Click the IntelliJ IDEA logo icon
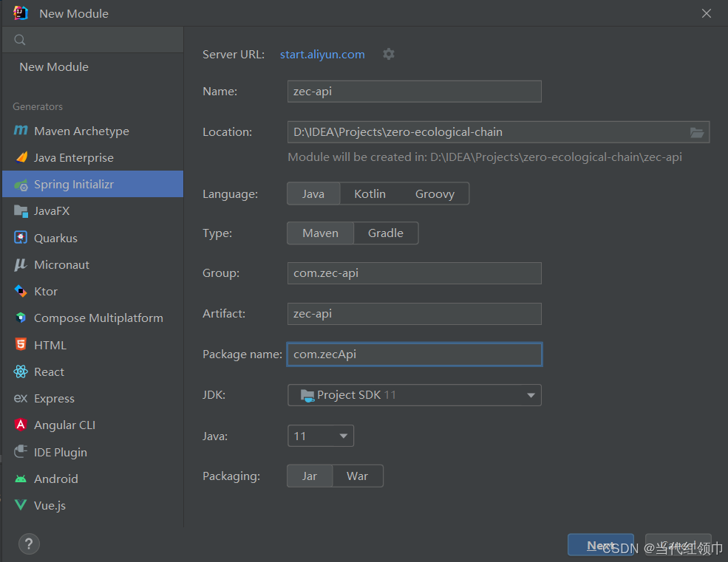The image size is (728, 562). [x=21, y=13]
